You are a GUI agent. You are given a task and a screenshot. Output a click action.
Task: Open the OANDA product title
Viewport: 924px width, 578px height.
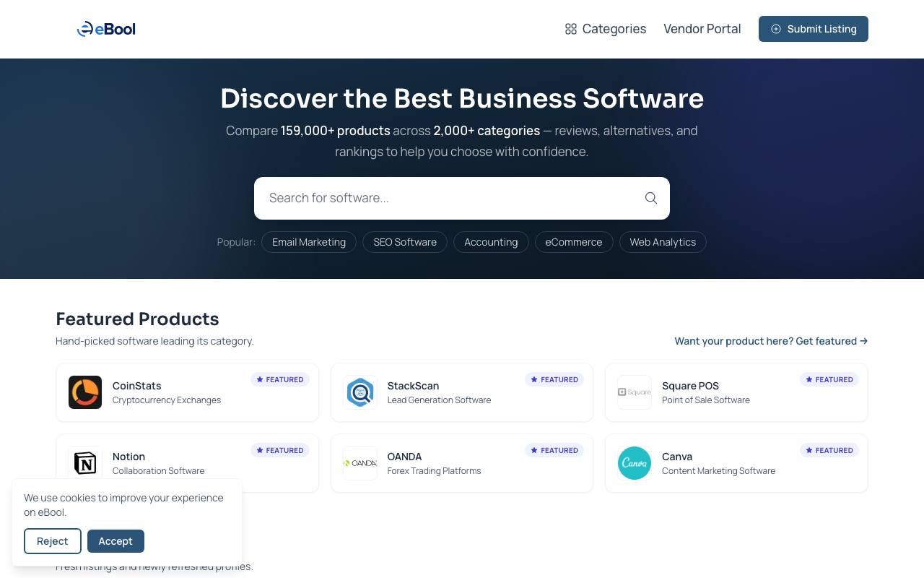404,457
